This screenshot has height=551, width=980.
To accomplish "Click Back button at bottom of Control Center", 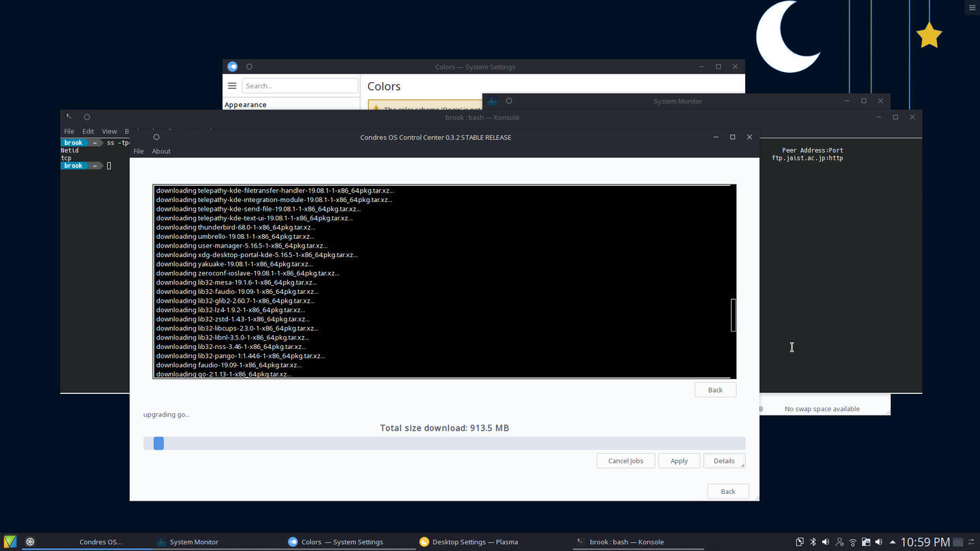I will 728,491.
